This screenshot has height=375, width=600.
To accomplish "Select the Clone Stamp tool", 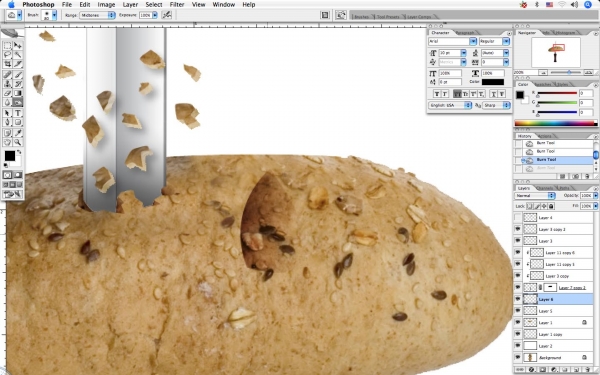I will tap(7, 84).
